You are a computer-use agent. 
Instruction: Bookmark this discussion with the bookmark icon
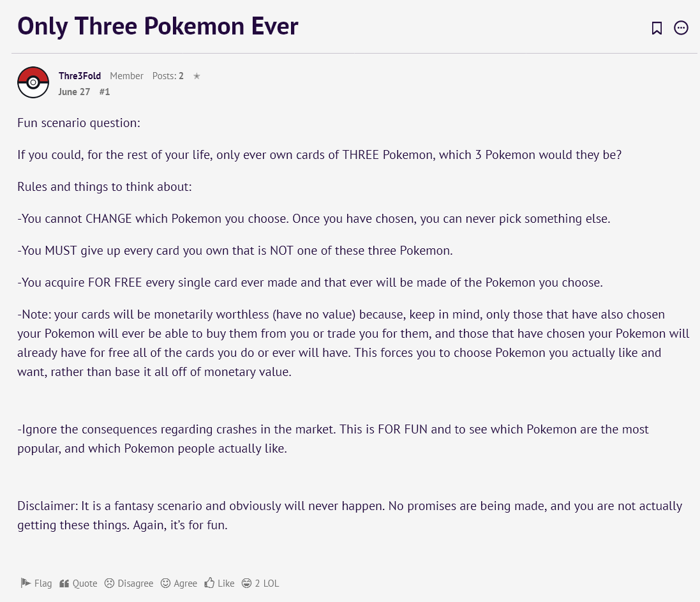(657, 28)
